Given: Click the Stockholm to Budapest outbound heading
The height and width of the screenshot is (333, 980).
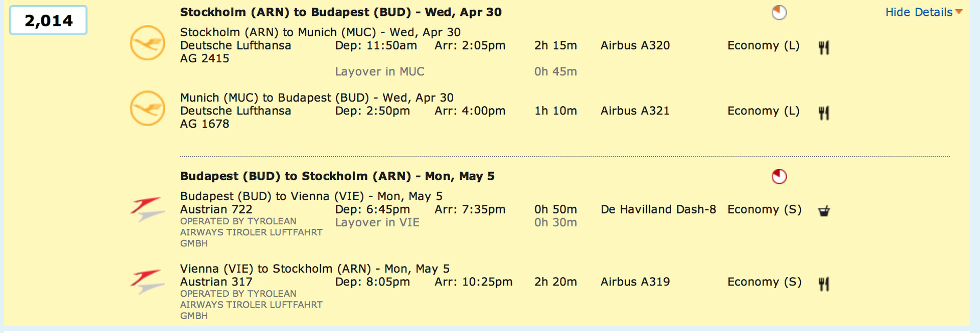Looking at the screenshot, I should tap(340, 12).
